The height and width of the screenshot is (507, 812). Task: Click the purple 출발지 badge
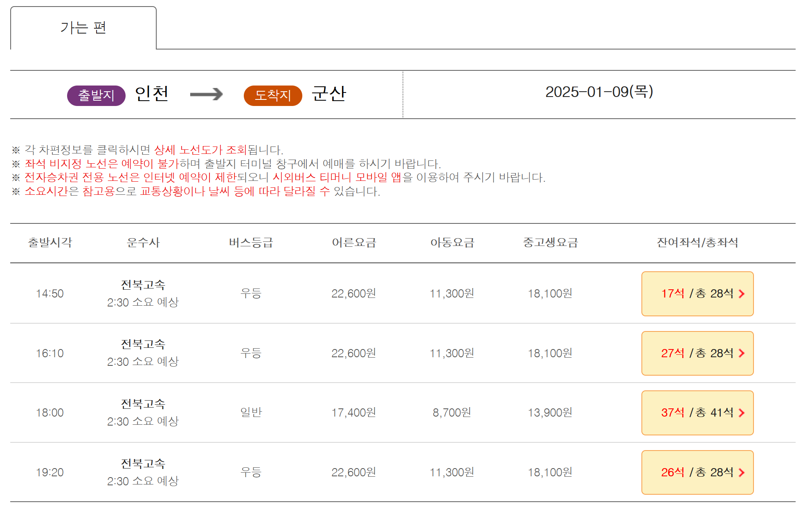(x=96, y=95)
